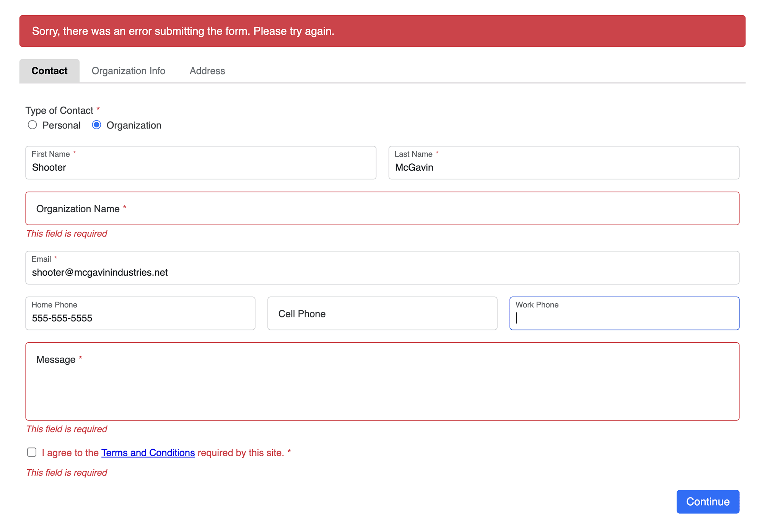The image size is (765, 532).
Task: Click the Email input field
Action: coord(382,272)
